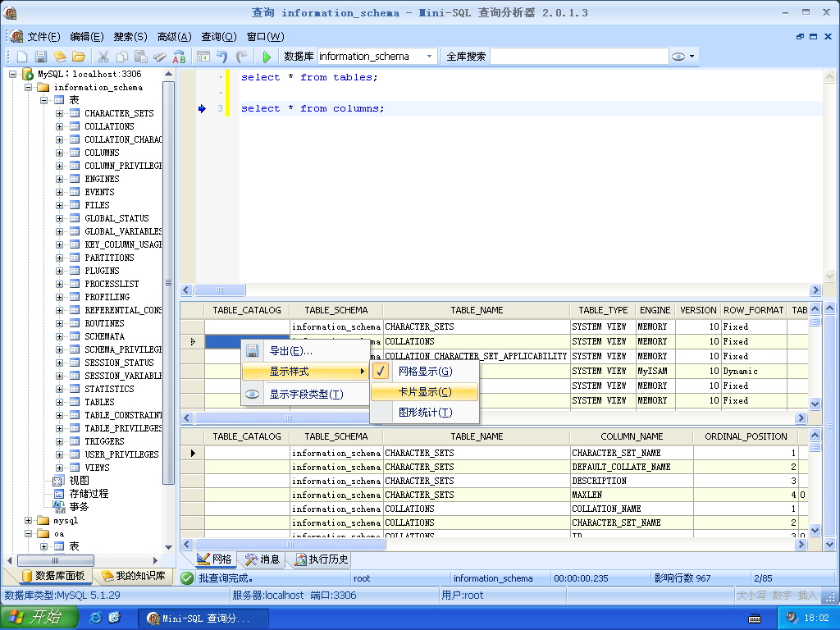Click Mini-SQL taskbar button
840x630 pixels.
coord(203,619)
